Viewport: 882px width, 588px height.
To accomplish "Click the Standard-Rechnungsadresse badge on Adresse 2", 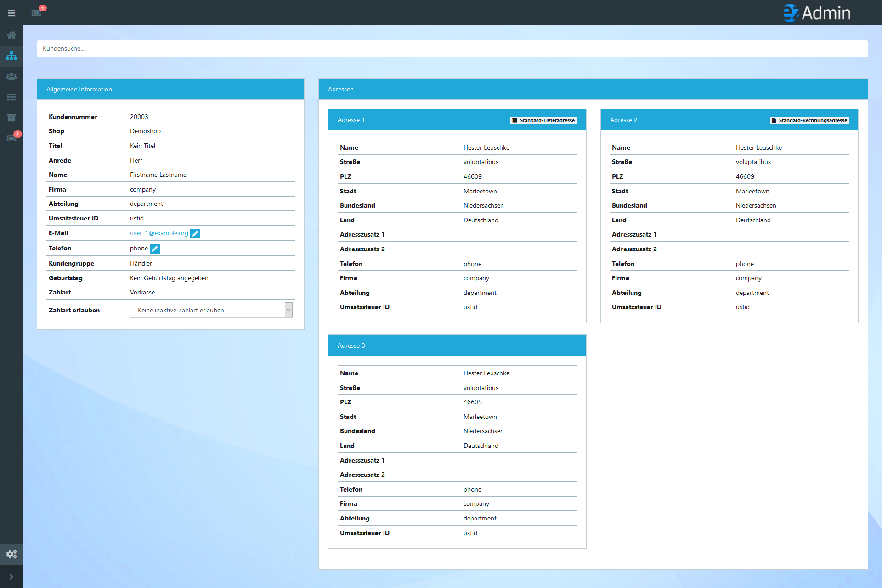I will coord(809,120).
